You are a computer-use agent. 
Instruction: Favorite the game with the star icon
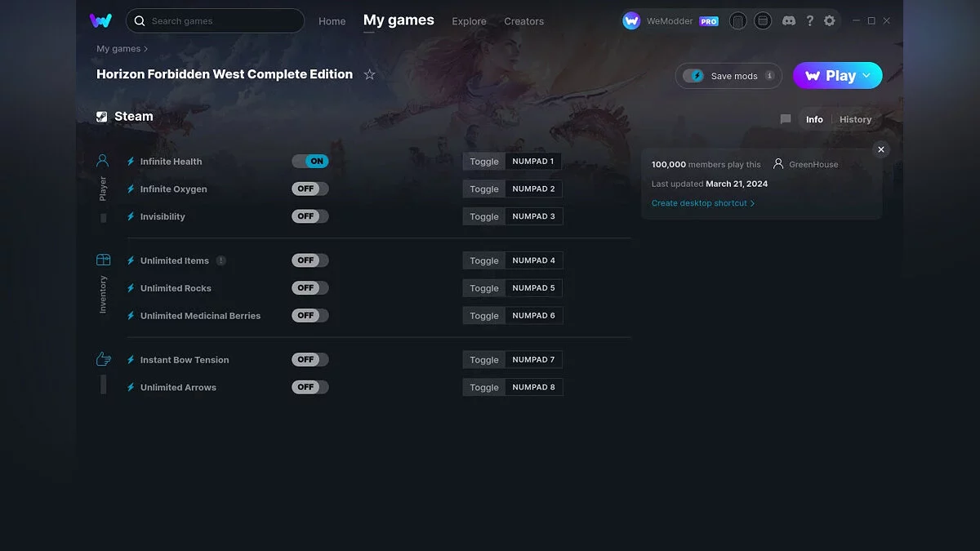click(369, 74)
